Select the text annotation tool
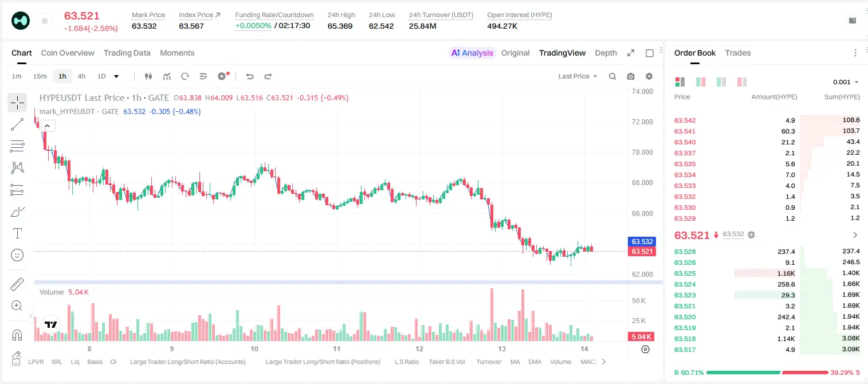This screenshot has height=384, width=868. [17, 233]
